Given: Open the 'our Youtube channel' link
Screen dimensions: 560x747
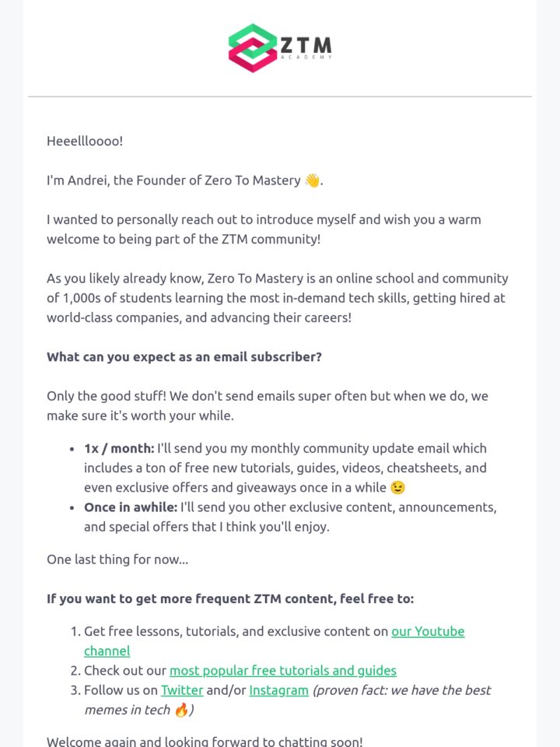Looking at the screenshot, I should click(428, 632).
